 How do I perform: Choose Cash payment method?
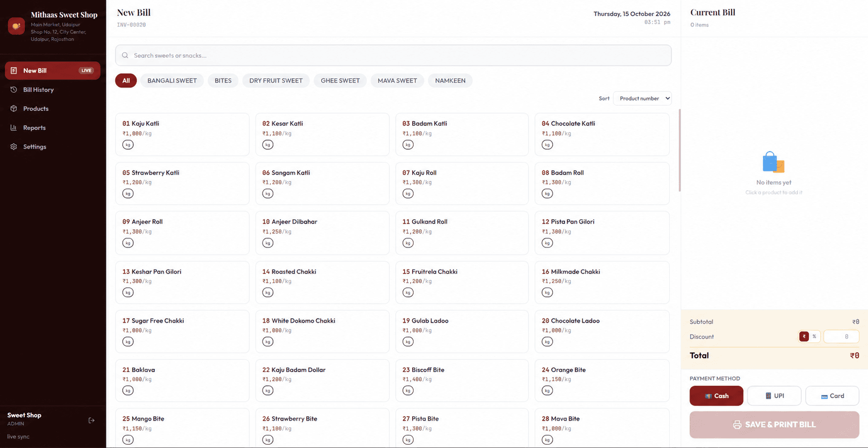click(716, 396)
